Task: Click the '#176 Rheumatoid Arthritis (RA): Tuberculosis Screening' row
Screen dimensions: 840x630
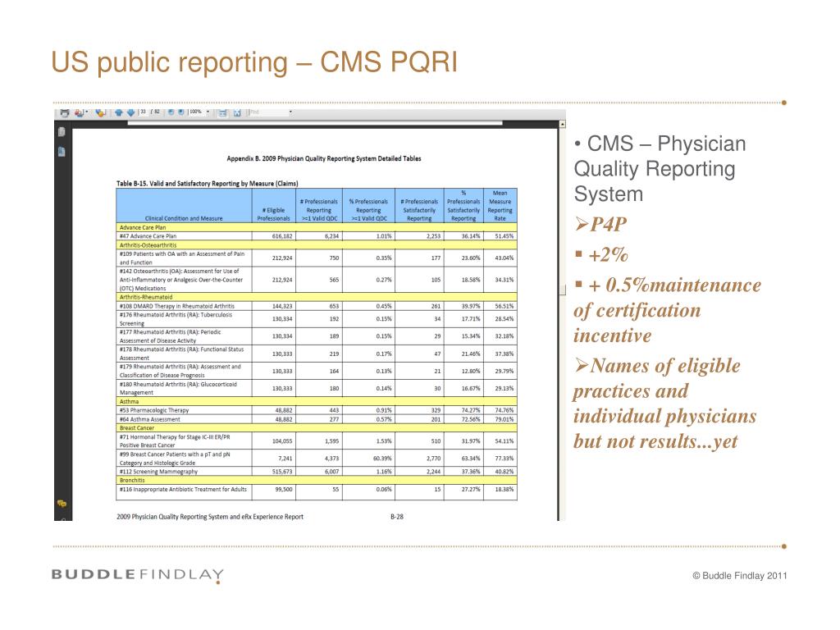Action: (x=317, y=319)
